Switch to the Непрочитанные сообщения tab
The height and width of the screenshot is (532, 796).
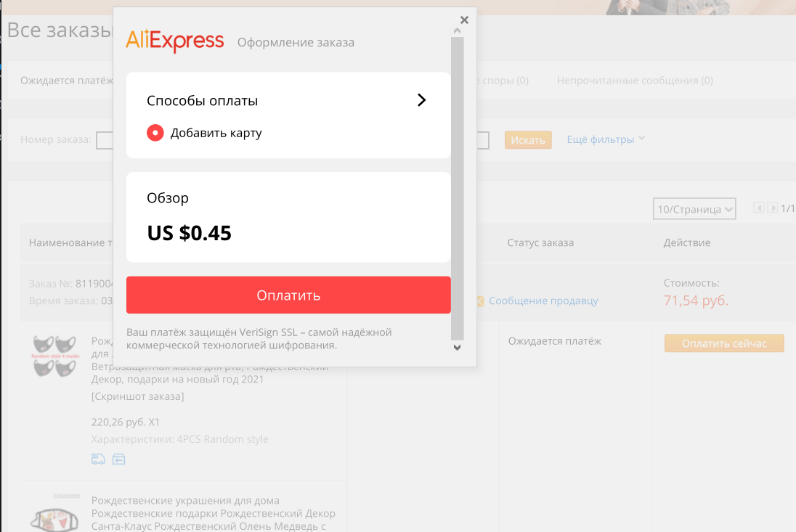point(635,81)
